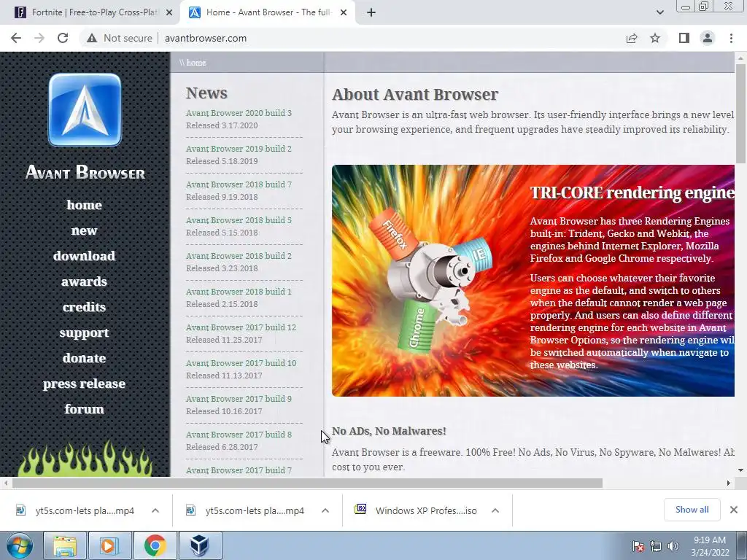Close the Fortnite tab
This screenshot has width=747, height=560.
tap(169, 13)
